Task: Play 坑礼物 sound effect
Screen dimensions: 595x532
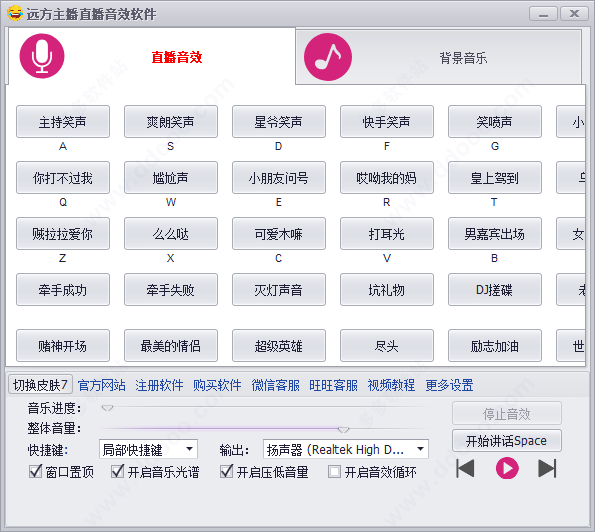Action: (387, 290)
